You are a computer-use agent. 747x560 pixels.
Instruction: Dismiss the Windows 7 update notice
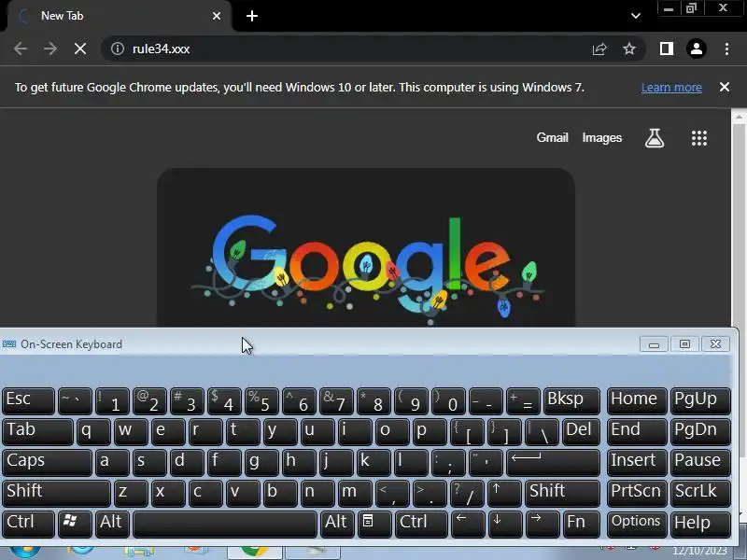point(725,87)
